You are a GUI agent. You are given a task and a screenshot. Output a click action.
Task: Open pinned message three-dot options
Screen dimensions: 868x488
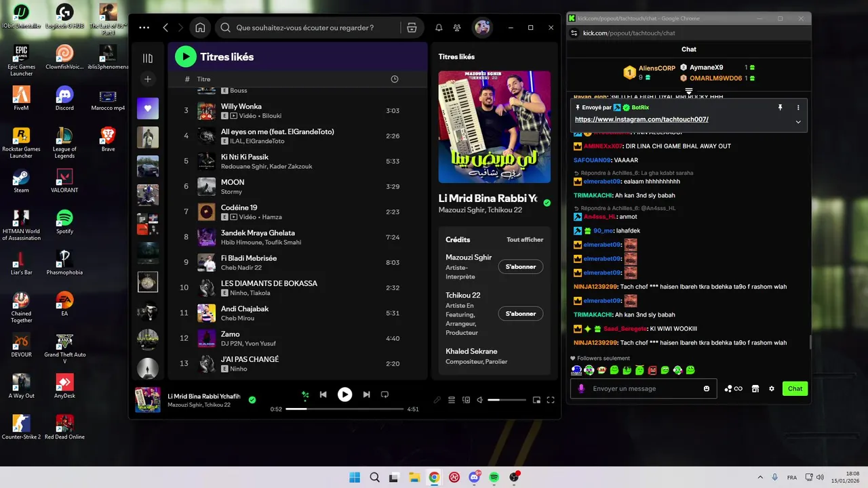(798, 107)
